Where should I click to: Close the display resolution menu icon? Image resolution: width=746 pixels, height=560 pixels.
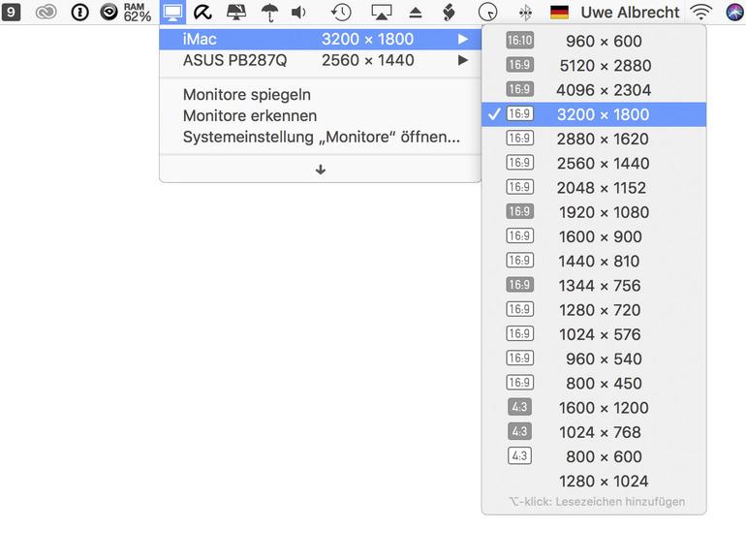tap(172, 12)
